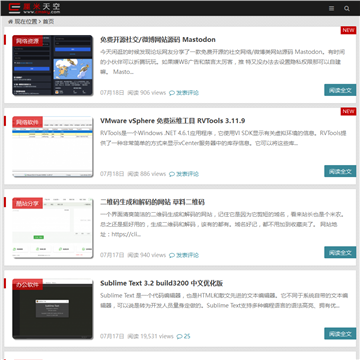The image size is (360, 360).
Task: Select the 办公软件 category tag on Sublime thumbnail
Action: pos(28,285)
